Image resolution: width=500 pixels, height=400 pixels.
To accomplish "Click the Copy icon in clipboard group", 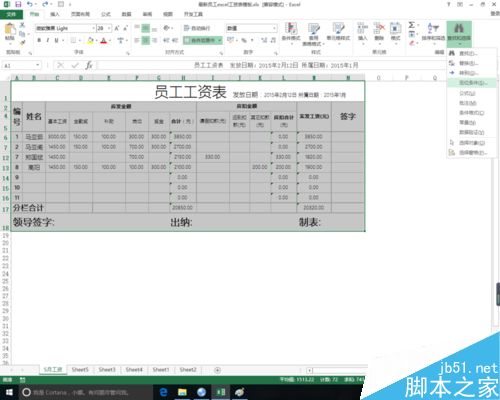I will (x=22, y=34).
